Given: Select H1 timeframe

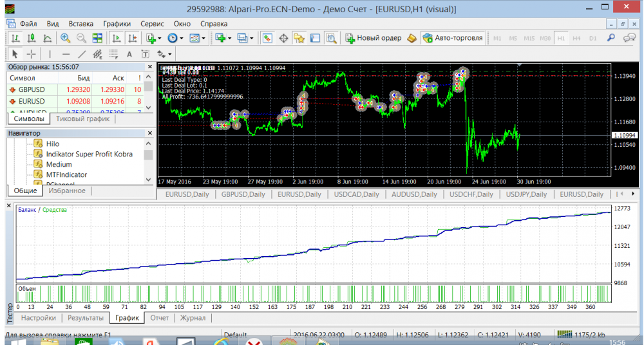Looking at the screenshot, I should coord(561,38).
